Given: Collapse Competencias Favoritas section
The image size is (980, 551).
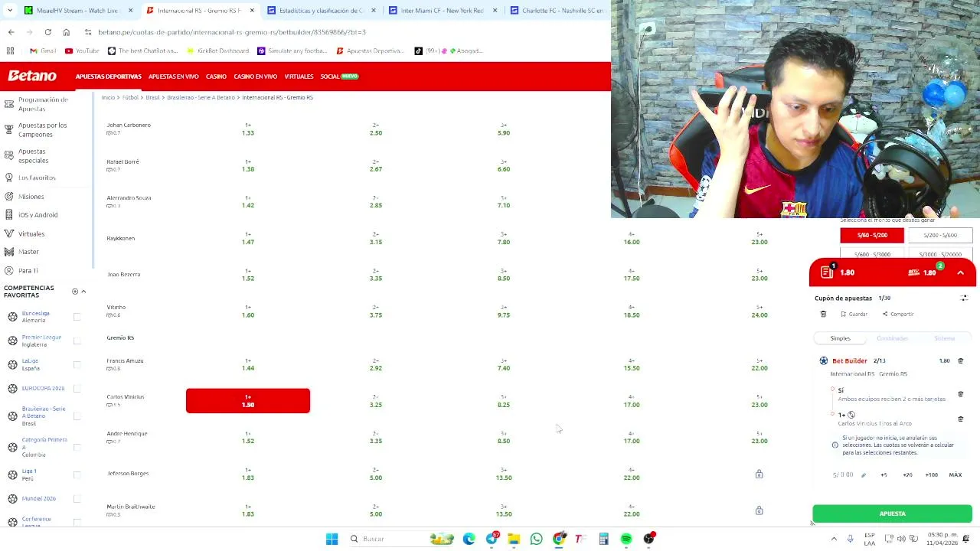Looking at the screenshot, I should click(x=83, y=292).
